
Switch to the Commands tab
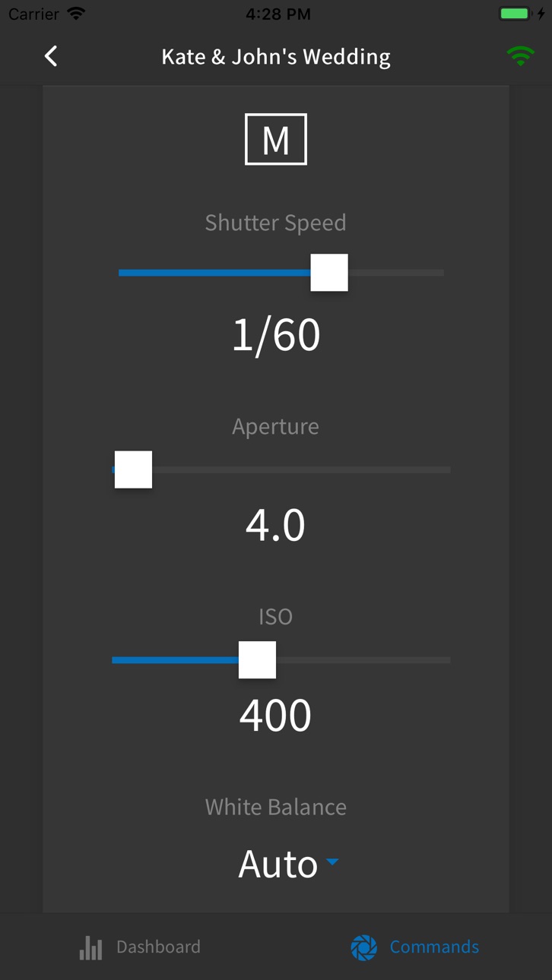[415, 947]
